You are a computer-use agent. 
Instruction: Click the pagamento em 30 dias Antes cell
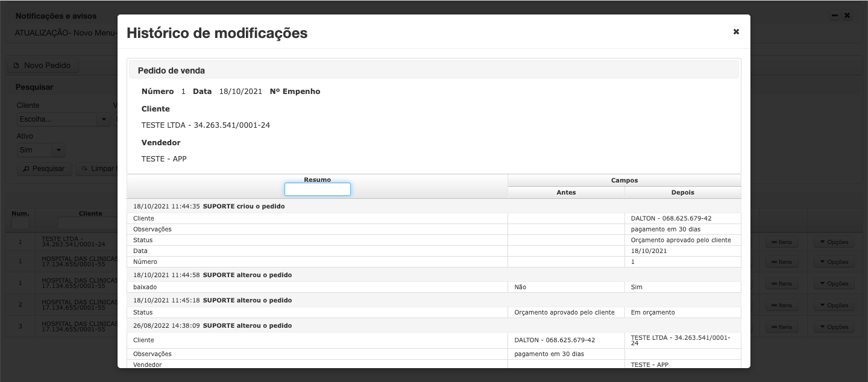click(x=566, y=354)
